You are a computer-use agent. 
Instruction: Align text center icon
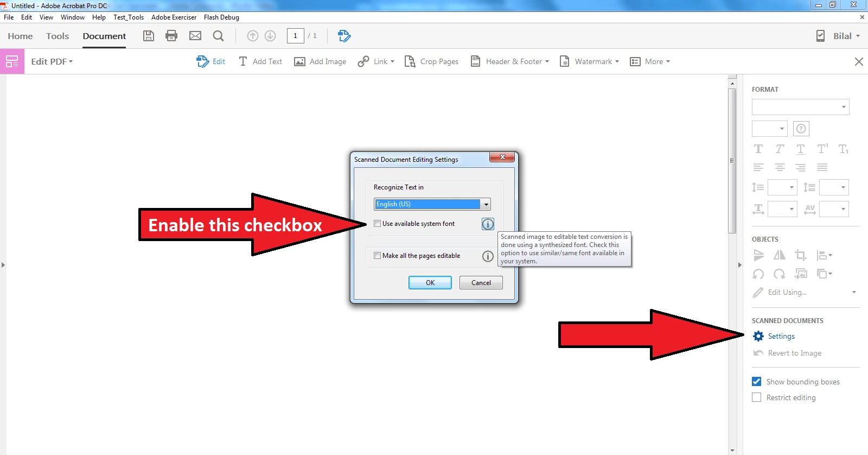[x=780, y=167]
